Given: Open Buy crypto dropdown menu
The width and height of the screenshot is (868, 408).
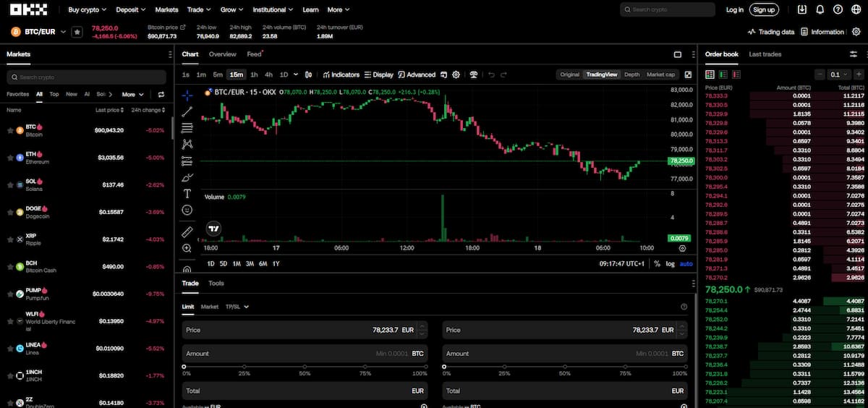Looking at the screenshot, I should (87, 9).
